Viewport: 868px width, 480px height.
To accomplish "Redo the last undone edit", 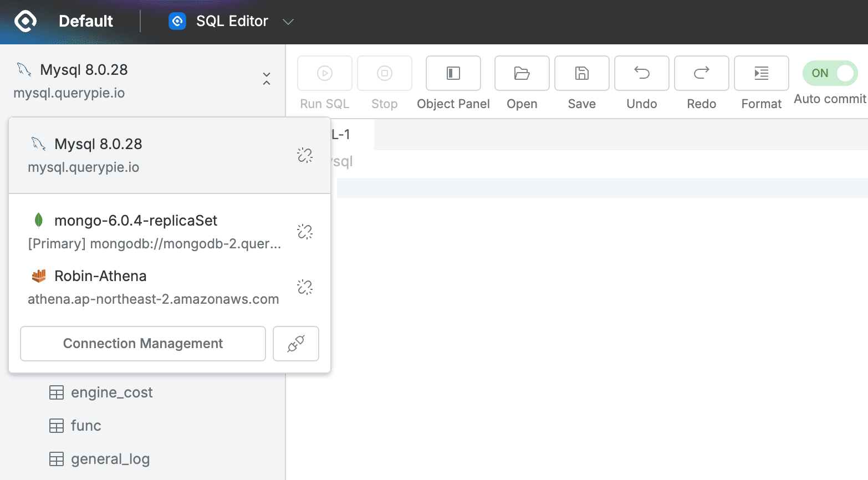I will click(701, 73).
